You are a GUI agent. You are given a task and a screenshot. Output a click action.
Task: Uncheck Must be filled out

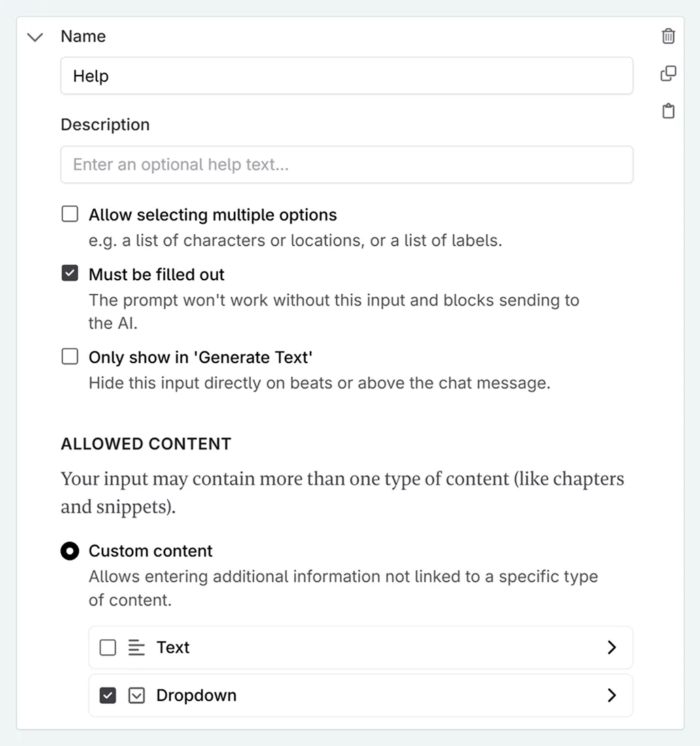coord(70,274)
